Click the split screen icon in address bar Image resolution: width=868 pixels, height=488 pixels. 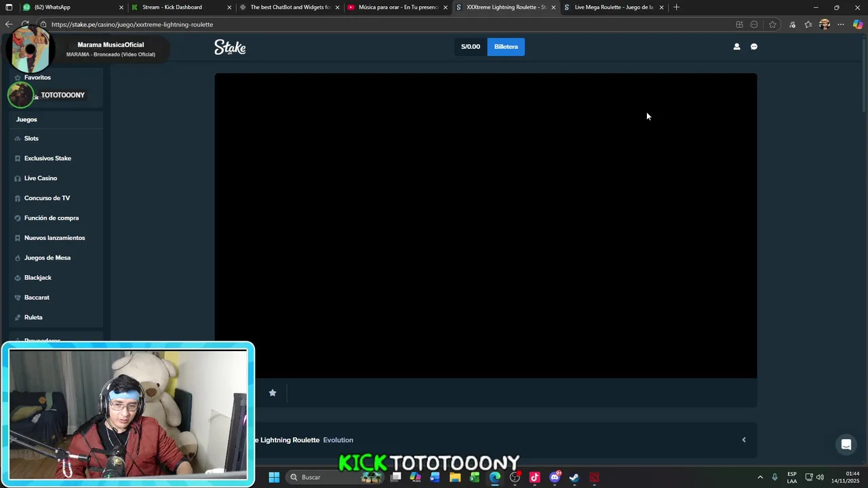[739, 24]
